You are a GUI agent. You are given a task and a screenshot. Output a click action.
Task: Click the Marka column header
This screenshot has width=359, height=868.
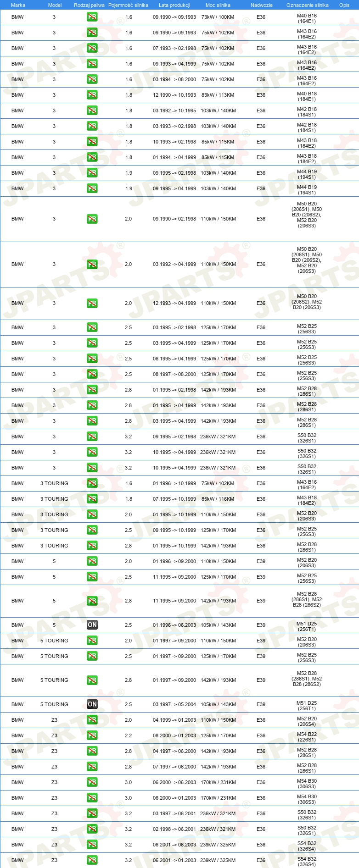18,5
